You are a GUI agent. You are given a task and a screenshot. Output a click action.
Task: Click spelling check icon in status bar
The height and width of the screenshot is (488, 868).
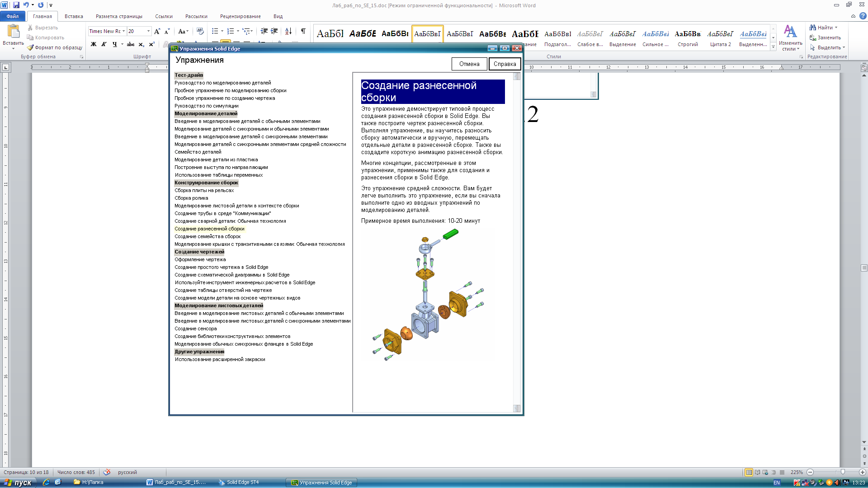coord(107,472)
